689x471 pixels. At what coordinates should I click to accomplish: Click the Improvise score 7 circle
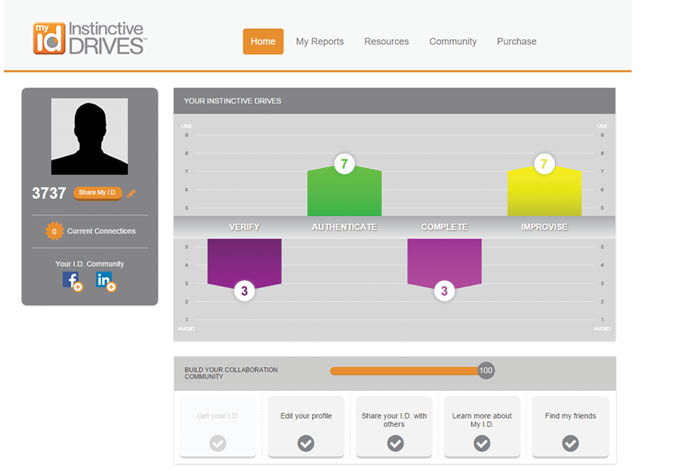click(x=544, y=164)
